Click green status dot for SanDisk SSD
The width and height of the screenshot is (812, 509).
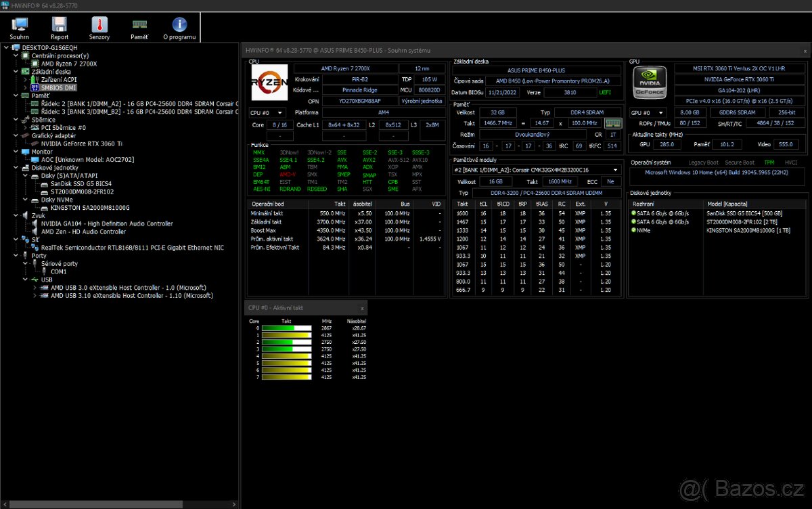tap(634, 213)
